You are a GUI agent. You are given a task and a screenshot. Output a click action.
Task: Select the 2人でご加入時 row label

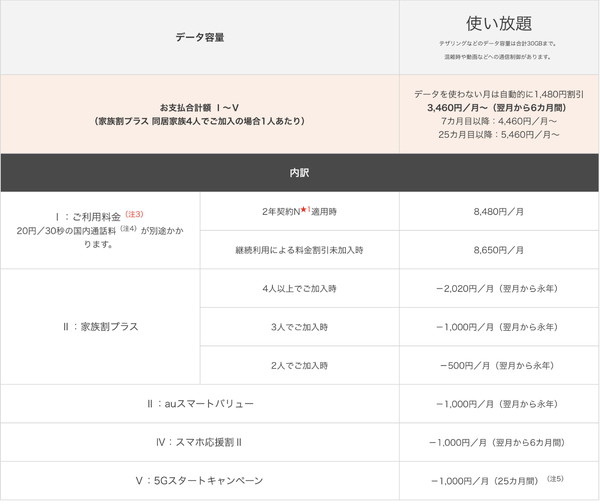[299, 365]
